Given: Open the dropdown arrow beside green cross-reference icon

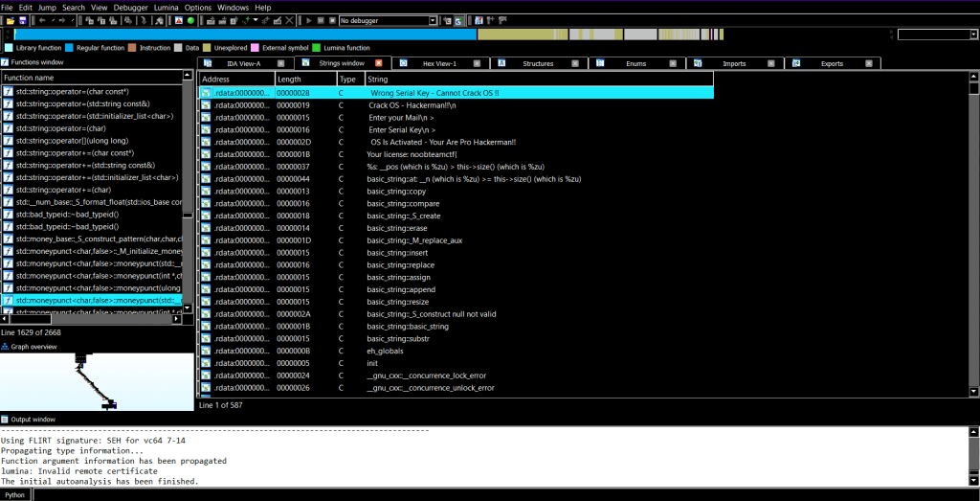Looking at the screenshot, I should pyautogui.click(x=256, y=20).
